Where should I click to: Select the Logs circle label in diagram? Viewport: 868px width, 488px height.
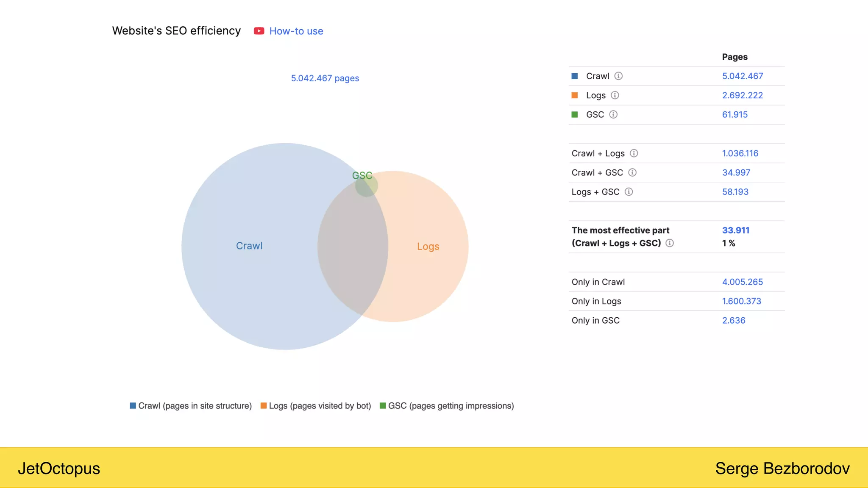[x=428, y=247]
